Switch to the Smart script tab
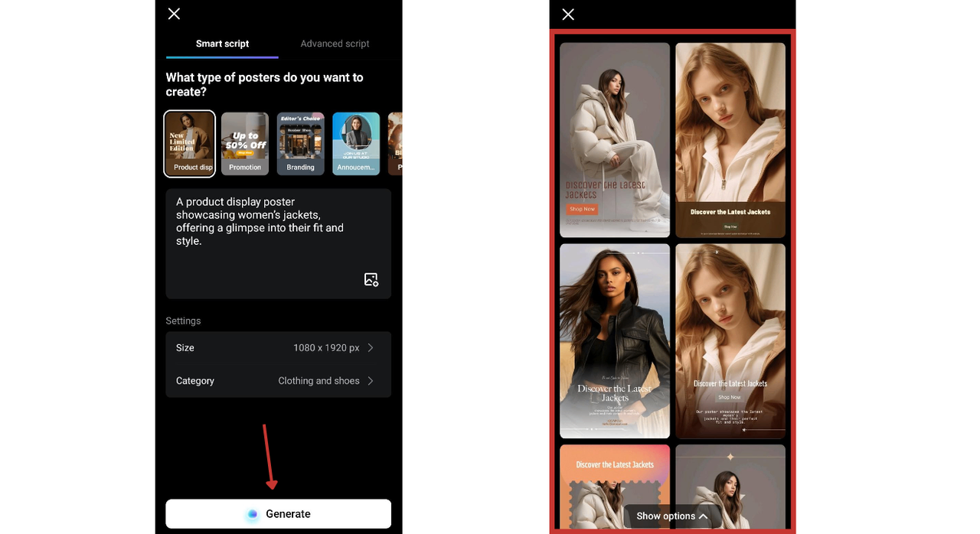Viewport: 980px width, 534px height. (222, 44)
